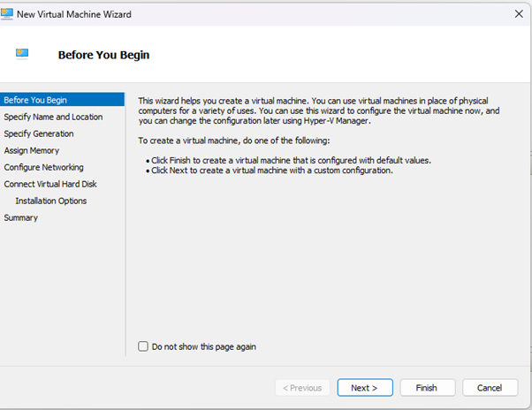Cancel the wizard
Image resolution: width=532 pixels, height=410 pixels.
coord(490,388)
